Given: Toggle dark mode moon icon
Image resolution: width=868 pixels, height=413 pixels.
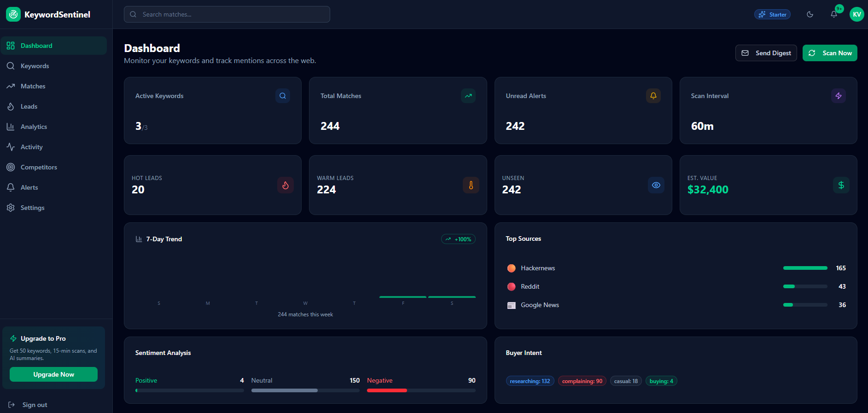Looking at the screenshot, I should (x=810, y=14).
